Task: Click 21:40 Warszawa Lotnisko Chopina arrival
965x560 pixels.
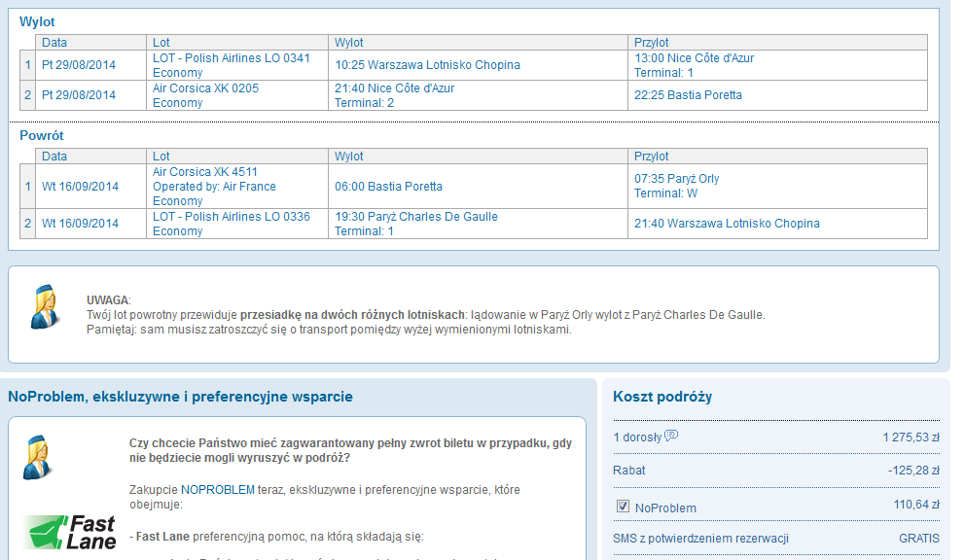Action: pyautogui.click(x=727, y=224)
